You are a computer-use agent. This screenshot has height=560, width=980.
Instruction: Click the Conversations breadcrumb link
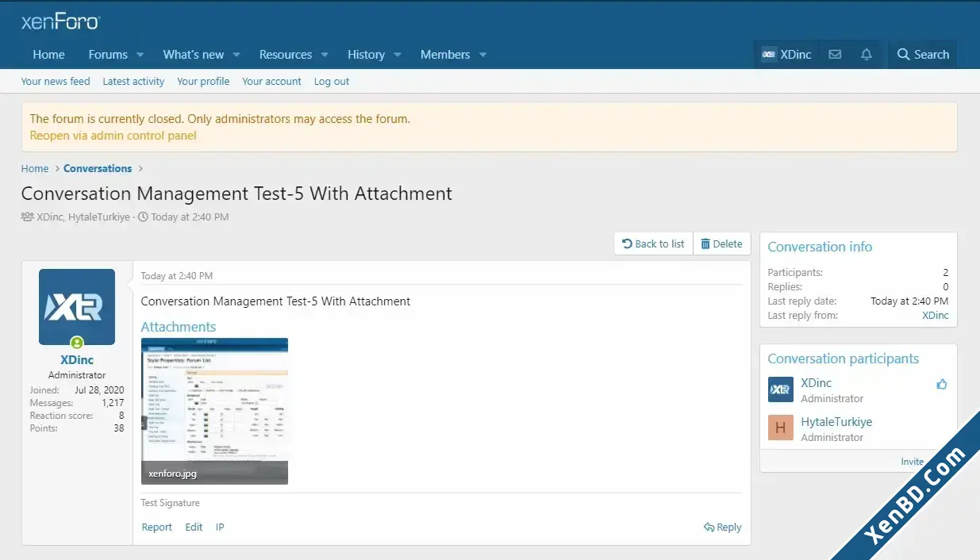coord(98,168)
